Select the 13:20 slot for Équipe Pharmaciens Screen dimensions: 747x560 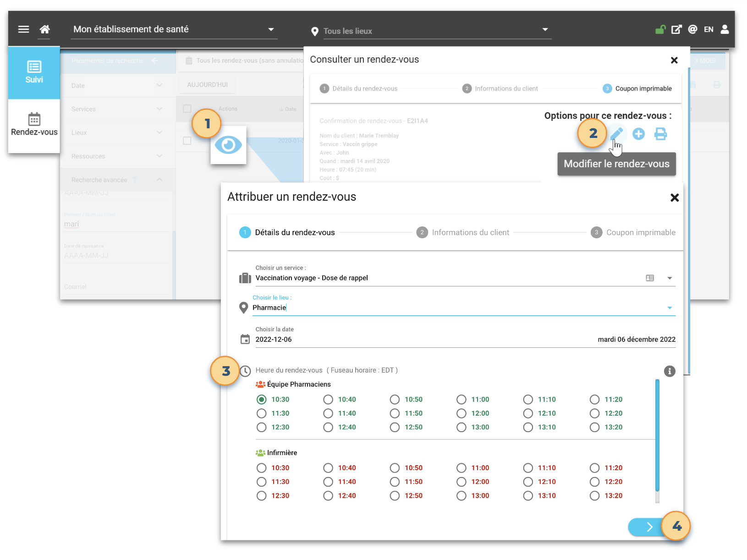[595, 427]
